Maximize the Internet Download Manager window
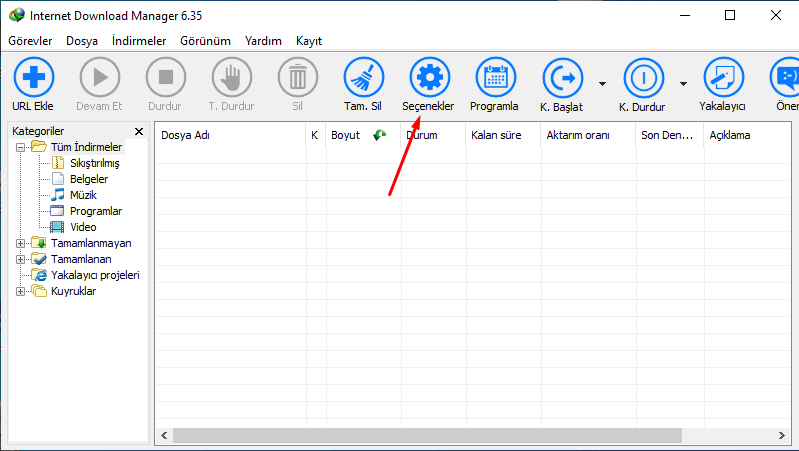This screenshot has height=451, width=799. pos(730,15)
